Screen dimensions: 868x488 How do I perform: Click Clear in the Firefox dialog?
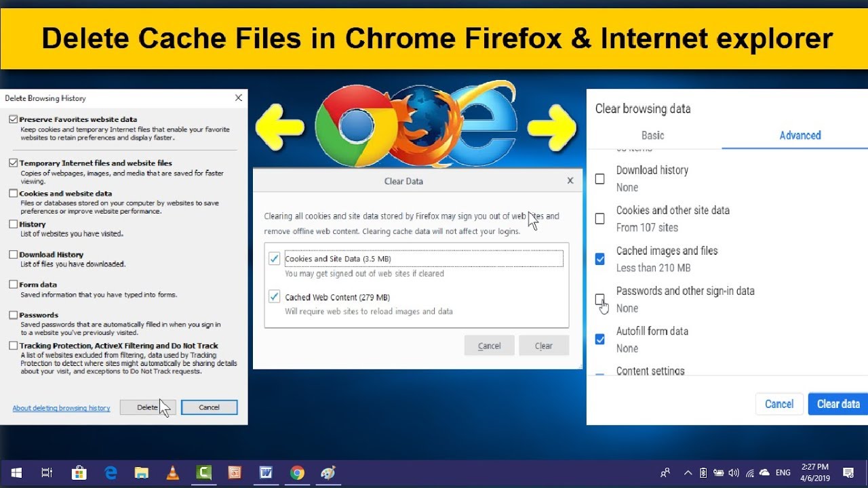544,346
